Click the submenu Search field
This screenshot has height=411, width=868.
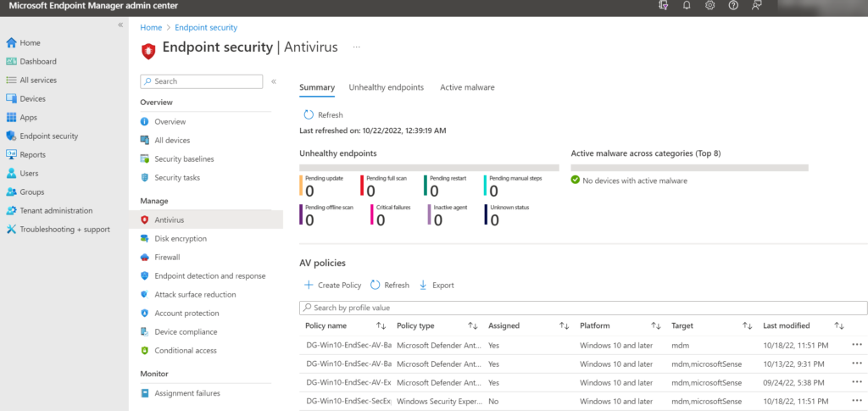pos(202,81)
